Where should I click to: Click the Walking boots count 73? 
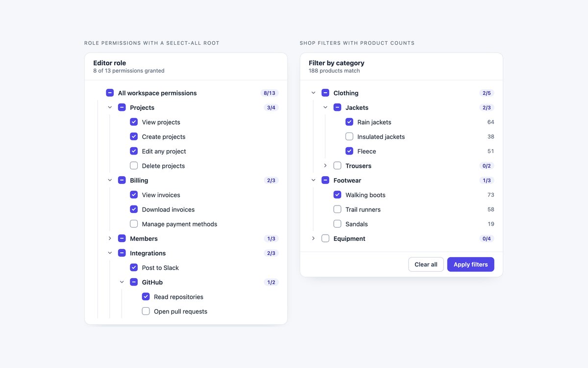pyautogui.click(x=490, y=195)
